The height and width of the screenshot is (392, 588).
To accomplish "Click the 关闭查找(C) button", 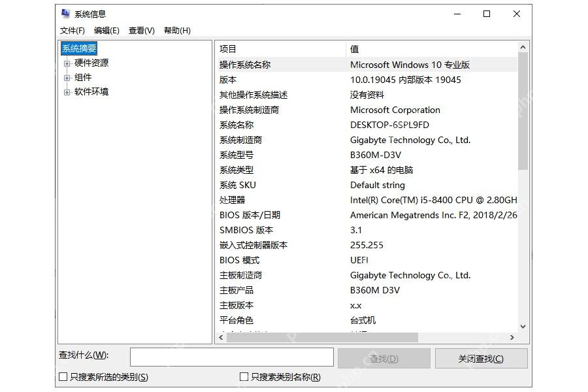I will [481, 359].
